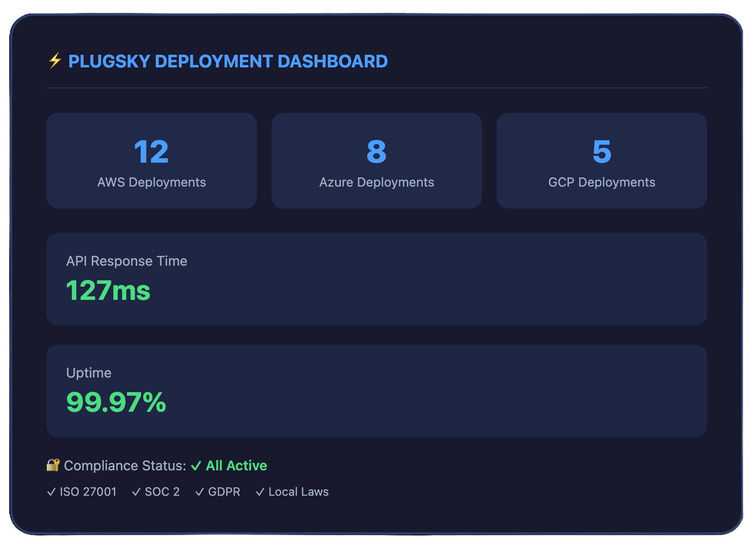Click the checkmark next to SOC 2
The height and width of the screenshot is (548, 756).
pyautogui.click(x=136, y=492)
